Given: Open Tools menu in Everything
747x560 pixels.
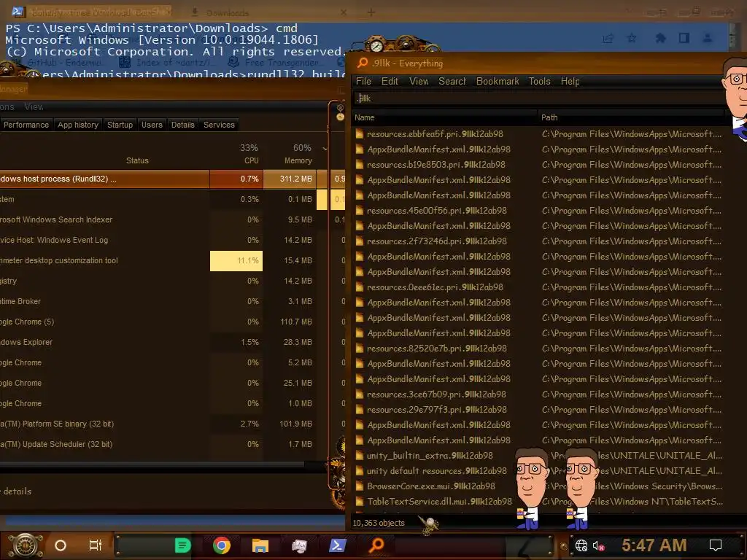Looking at the screenshot, I should (x=539, y=82).
